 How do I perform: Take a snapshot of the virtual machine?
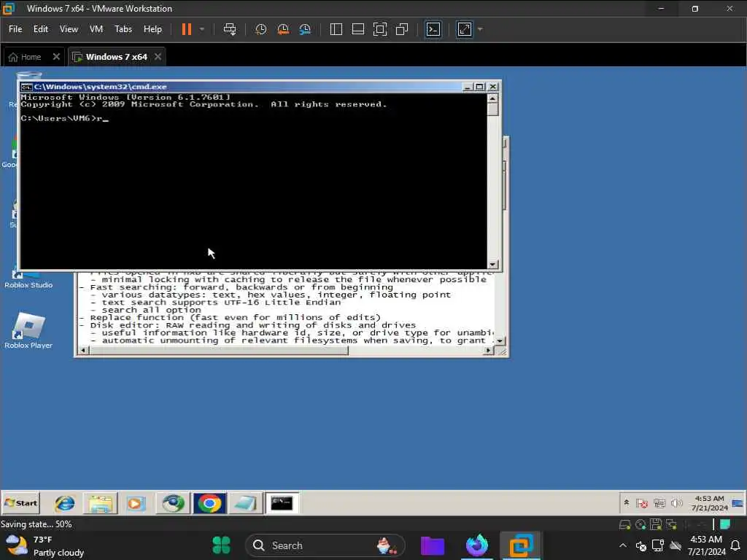260,29
